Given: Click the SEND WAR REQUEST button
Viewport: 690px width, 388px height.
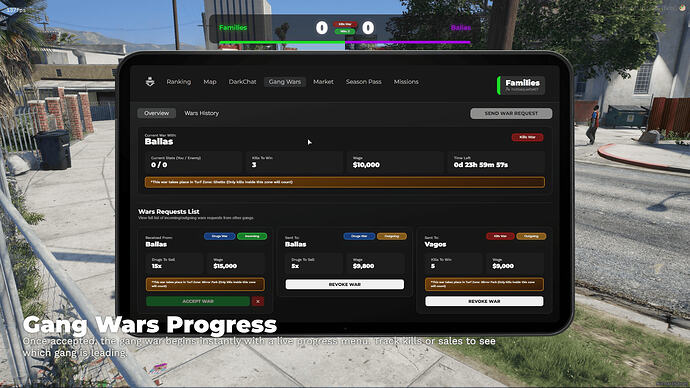Looking at the screenshot, I should click(511, 113).
